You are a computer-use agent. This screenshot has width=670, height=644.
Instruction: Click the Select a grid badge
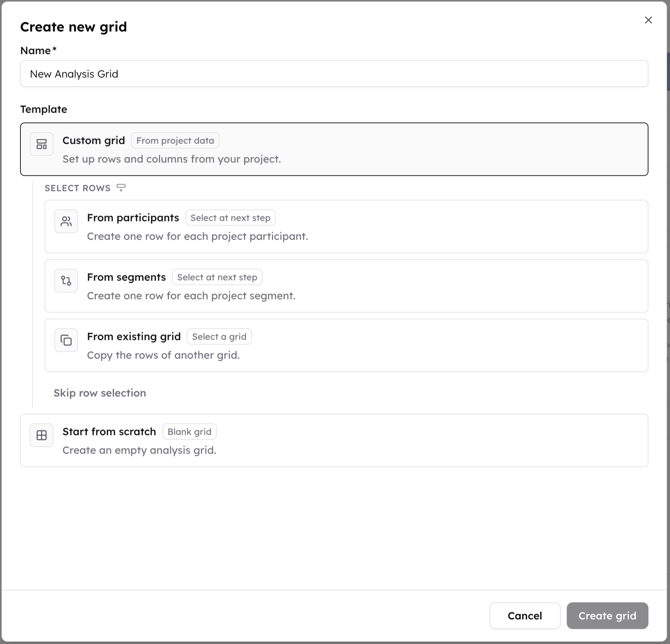click(219, 336)
